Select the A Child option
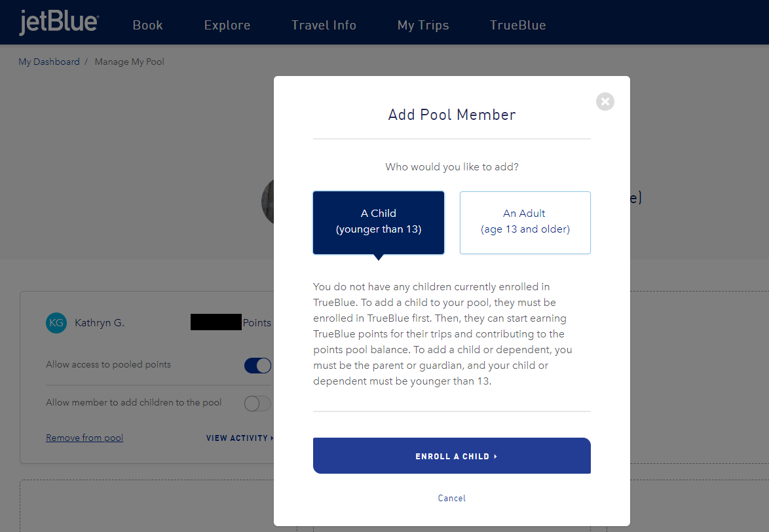Screen dimensions: 769x532 click(379, 222)
